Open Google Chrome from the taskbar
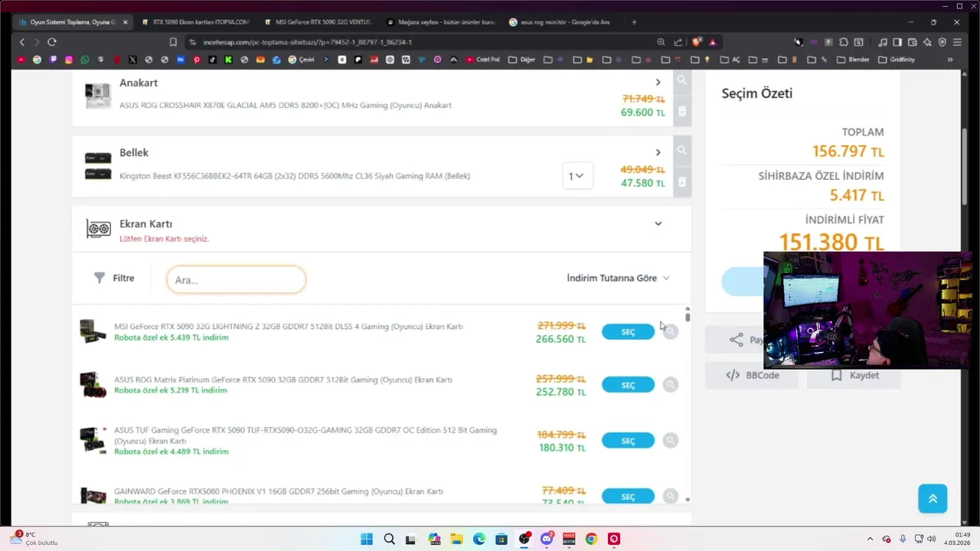This screenshot has width=980, height=551. pyautogui.click(x=591, y=539)
